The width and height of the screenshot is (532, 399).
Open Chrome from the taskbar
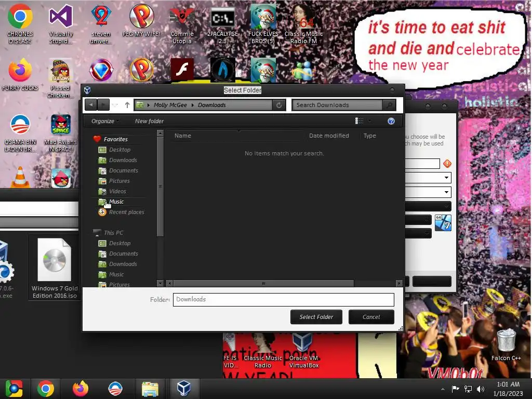(x=46, y=389)
